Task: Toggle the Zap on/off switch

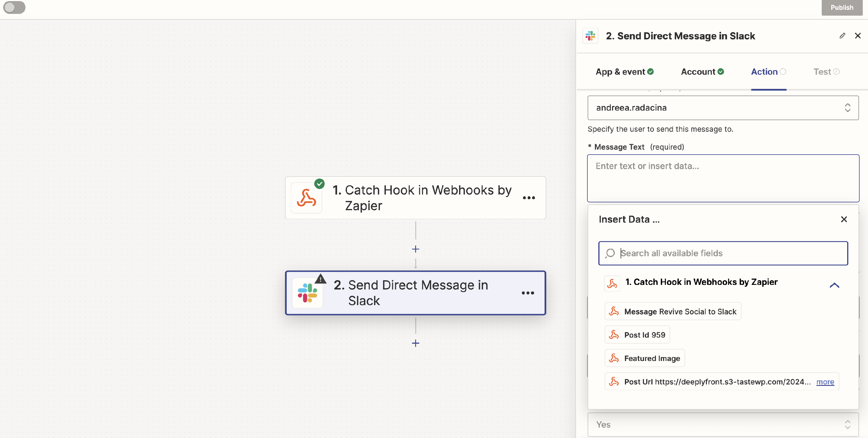Action: (x=14, y=8)
